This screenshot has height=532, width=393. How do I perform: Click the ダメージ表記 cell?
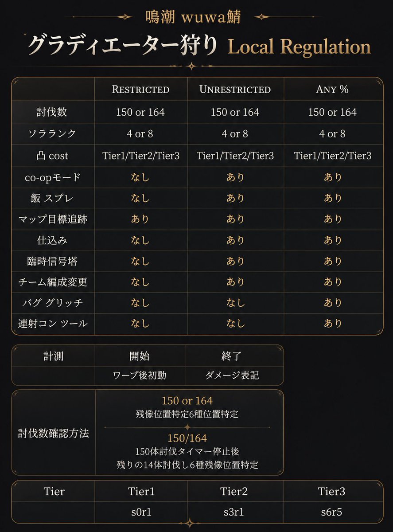232,375
